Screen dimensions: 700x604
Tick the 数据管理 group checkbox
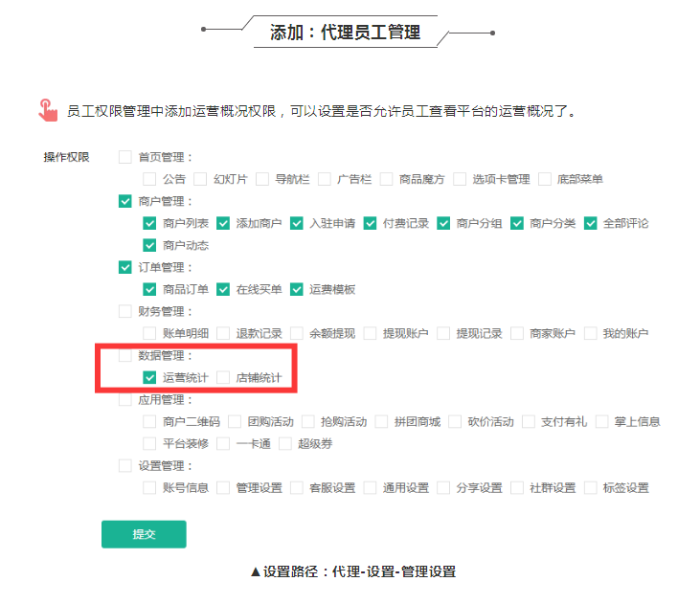tap(125, 355)
